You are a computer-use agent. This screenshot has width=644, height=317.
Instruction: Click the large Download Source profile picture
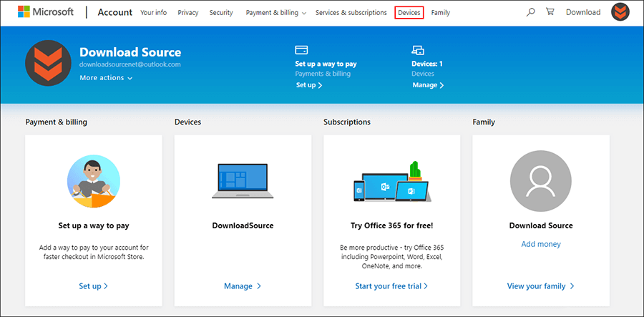pos(47,63)
